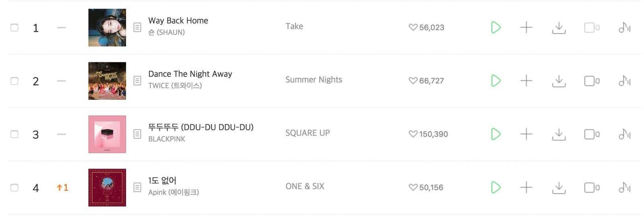Image resolution: width=644 pixels, height=219 pixels.
Task: Download Way Back Home track
Action: coord(559,27)
